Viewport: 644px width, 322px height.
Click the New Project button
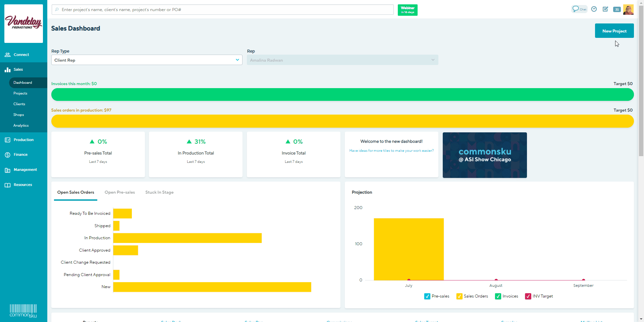[614, 30]
